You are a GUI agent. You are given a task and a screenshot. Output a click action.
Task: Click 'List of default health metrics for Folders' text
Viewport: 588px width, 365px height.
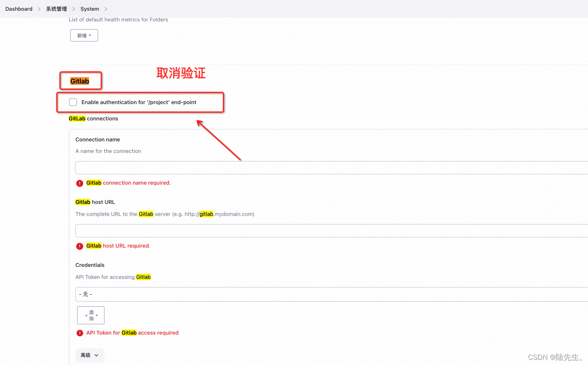click(118, 20)
